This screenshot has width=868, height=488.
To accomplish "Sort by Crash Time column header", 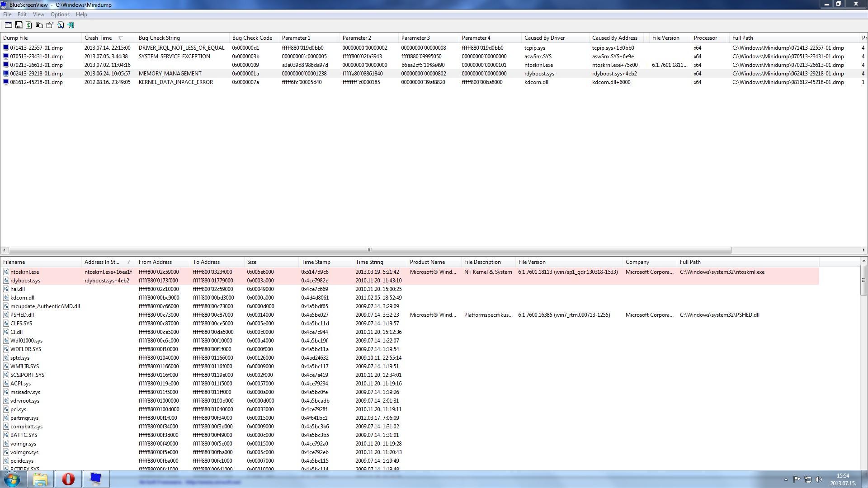I will pos(108,38).
